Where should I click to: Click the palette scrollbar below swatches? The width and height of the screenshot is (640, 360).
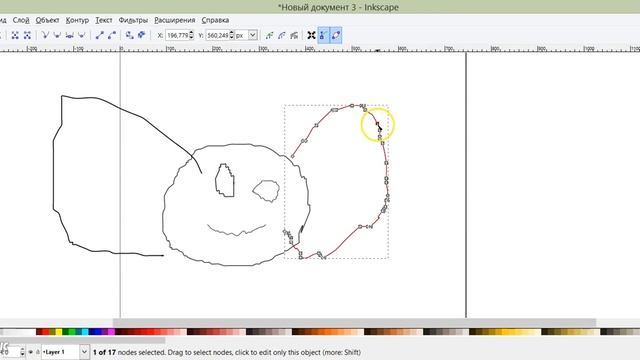pyautogui.click(x=83, y=340)
